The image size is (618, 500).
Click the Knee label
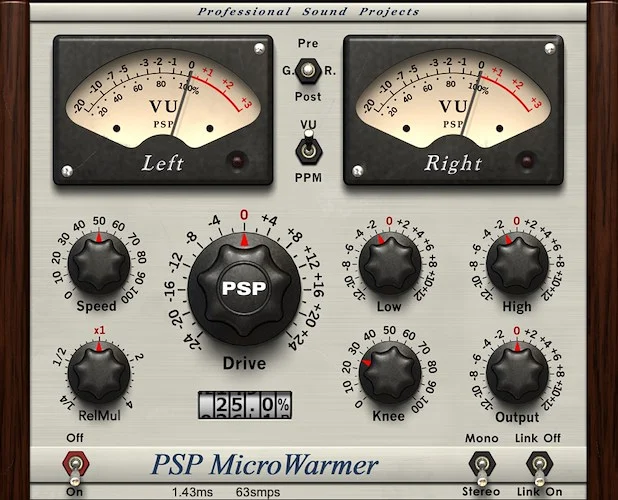coord(389,416)
